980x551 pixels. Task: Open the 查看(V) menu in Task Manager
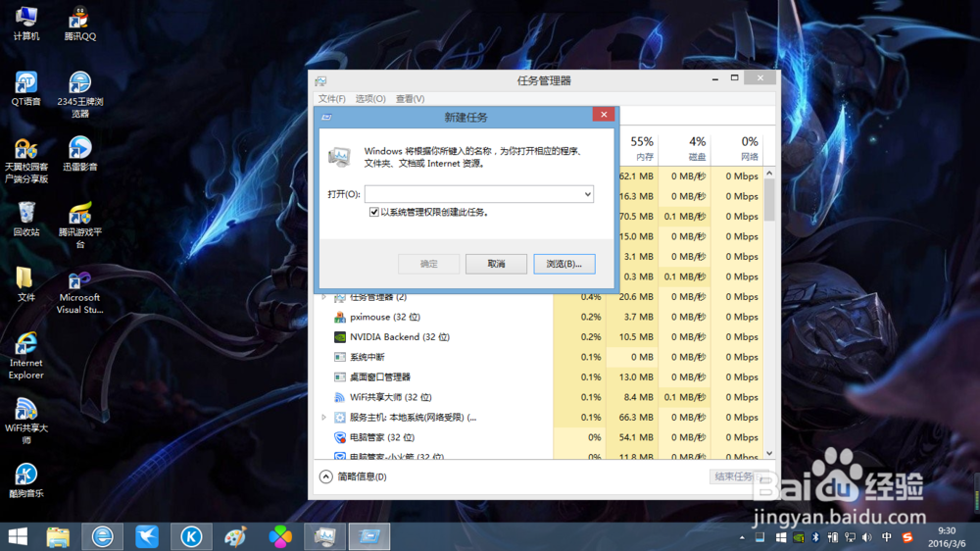[x=410, y=99]
